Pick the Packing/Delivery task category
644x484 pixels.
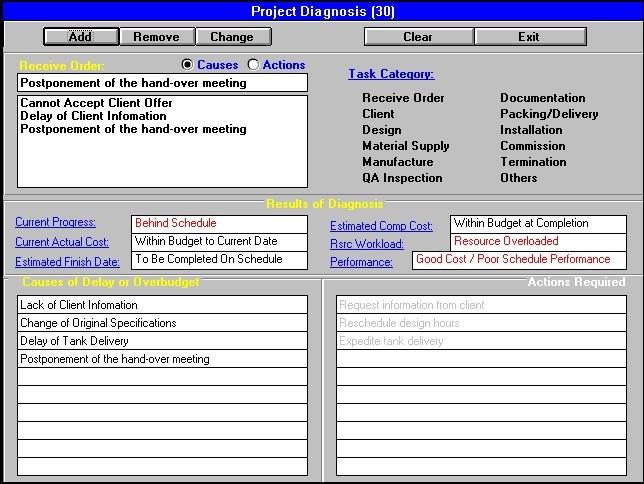pos(549,114)
